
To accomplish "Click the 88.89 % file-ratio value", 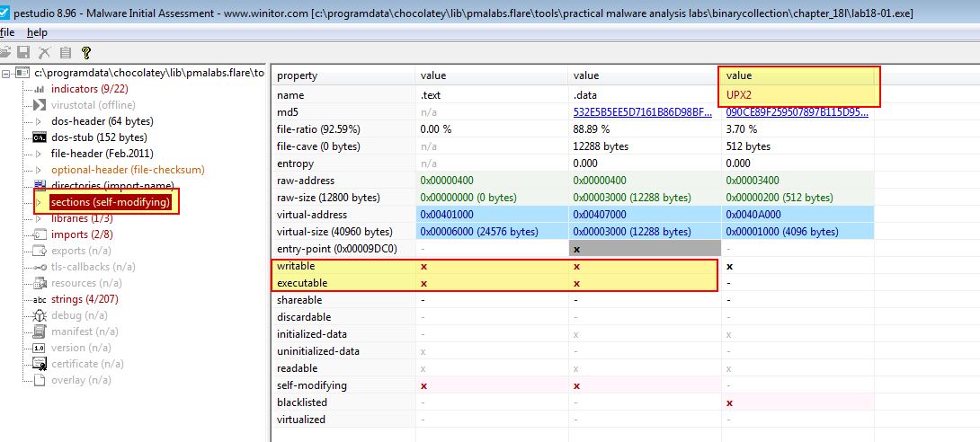I will coord(591,129).
